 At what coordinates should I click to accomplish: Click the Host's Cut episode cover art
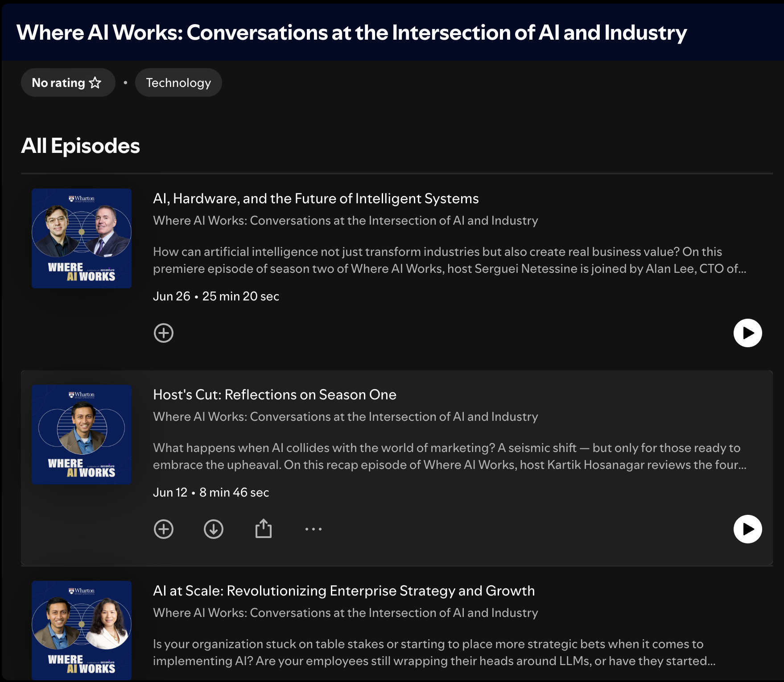pyautogui.click(x=82, y=435)
